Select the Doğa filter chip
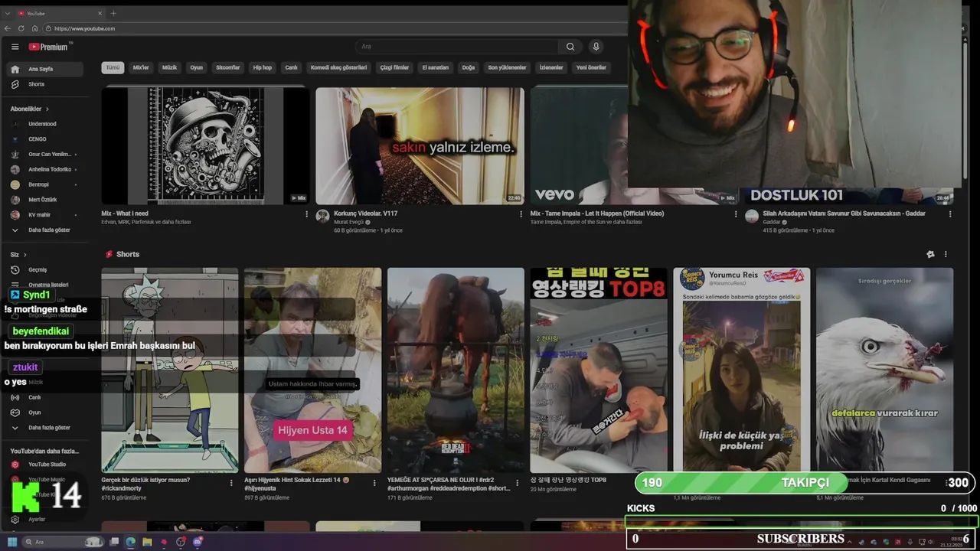 [468, 67]
